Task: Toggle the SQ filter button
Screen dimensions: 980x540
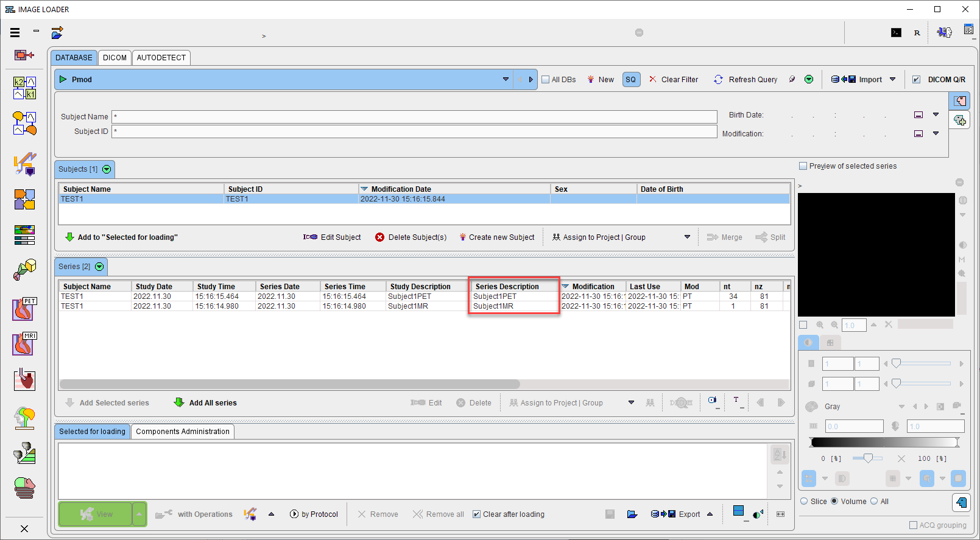Action: point(631,80)
